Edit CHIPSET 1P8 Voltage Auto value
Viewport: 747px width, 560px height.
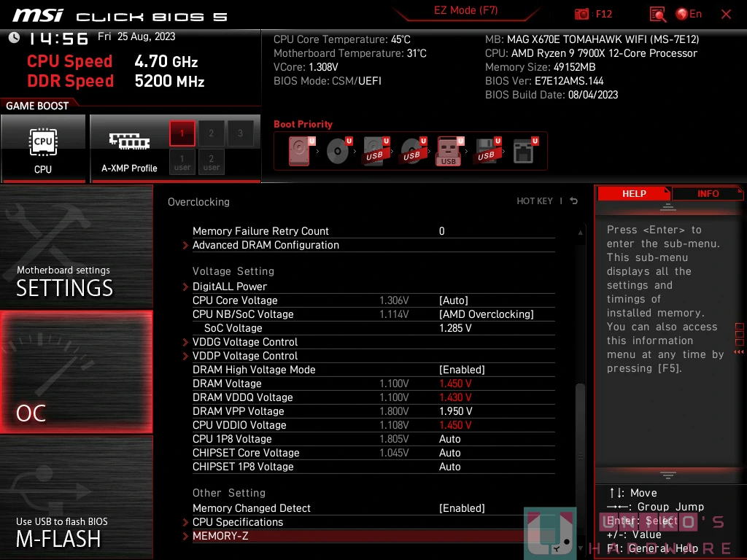(449, 467)
